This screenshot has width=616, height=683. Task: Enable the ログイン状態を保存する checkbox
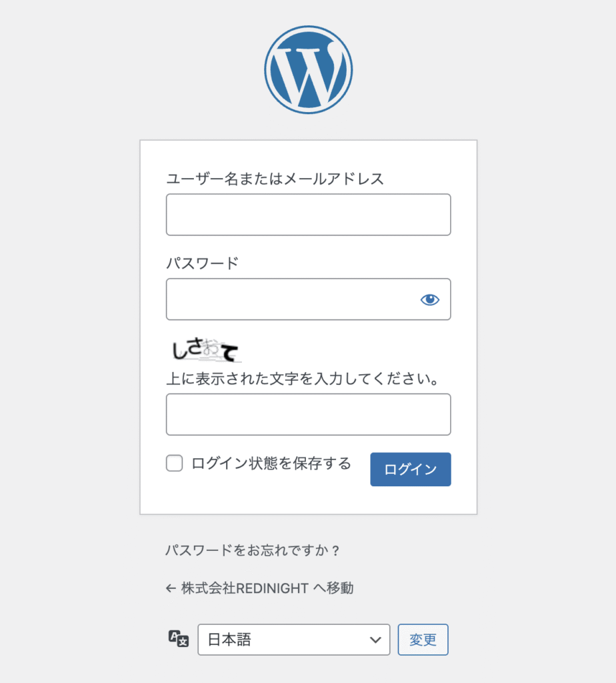(175, 464)
